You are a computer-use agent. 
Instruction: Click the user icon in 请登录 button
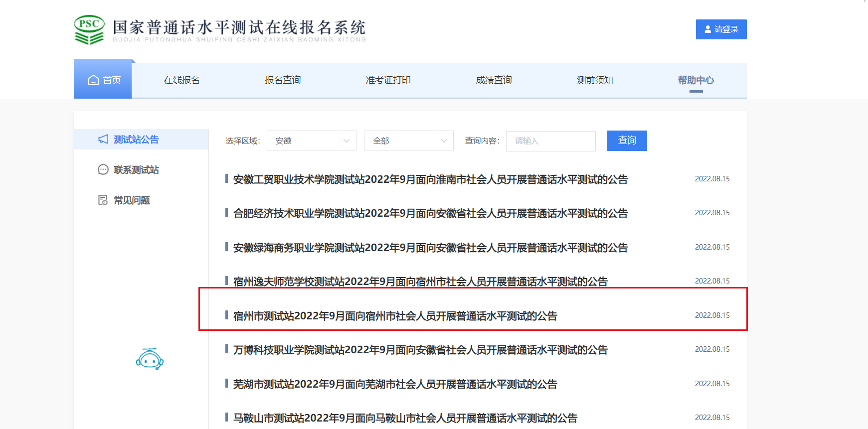click(707, 29)
